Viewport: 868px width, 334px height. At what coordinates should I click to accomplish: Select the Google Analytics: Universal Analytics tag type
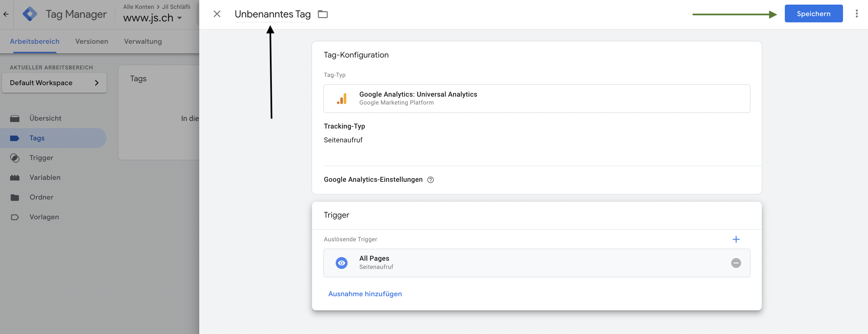(537, 98)
